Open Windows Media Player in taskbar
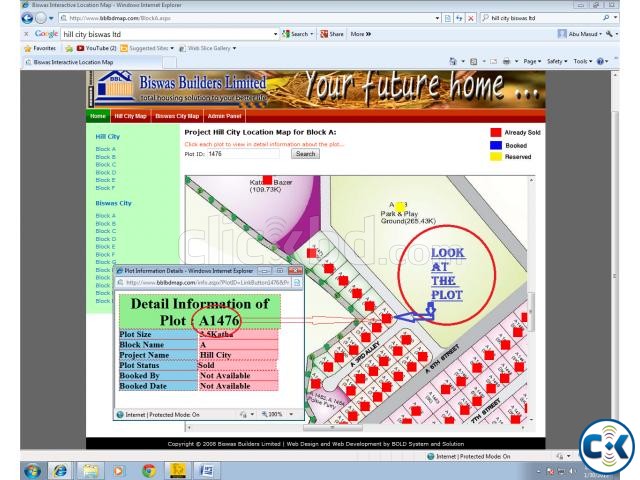 click(118, 471)
